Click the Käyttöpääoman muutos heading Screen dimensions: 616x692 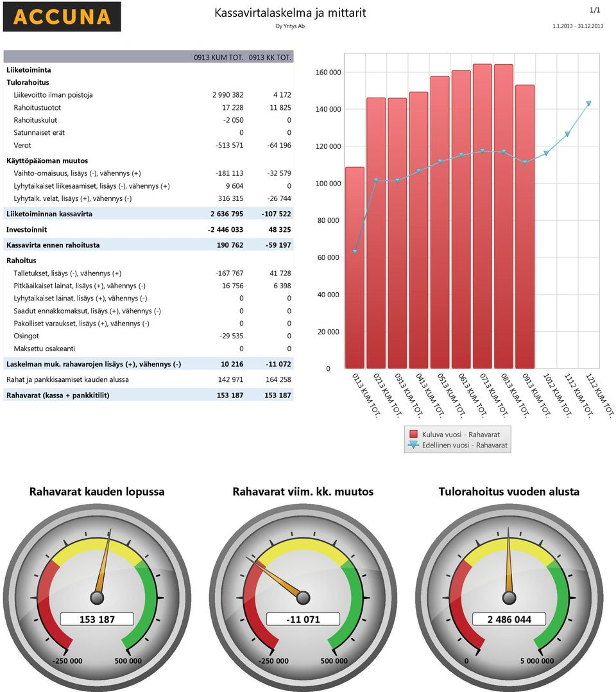(x=47, y=160)
